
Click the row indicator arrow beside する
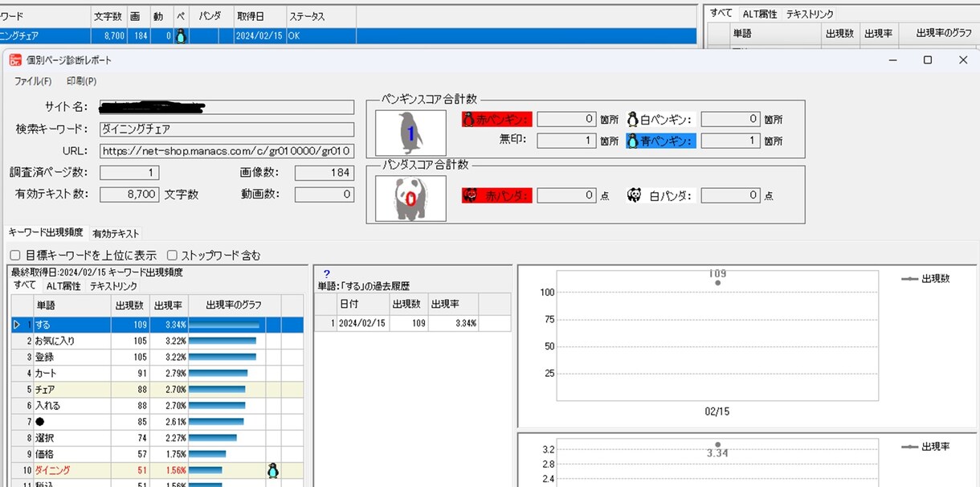(x=16, y=325)
